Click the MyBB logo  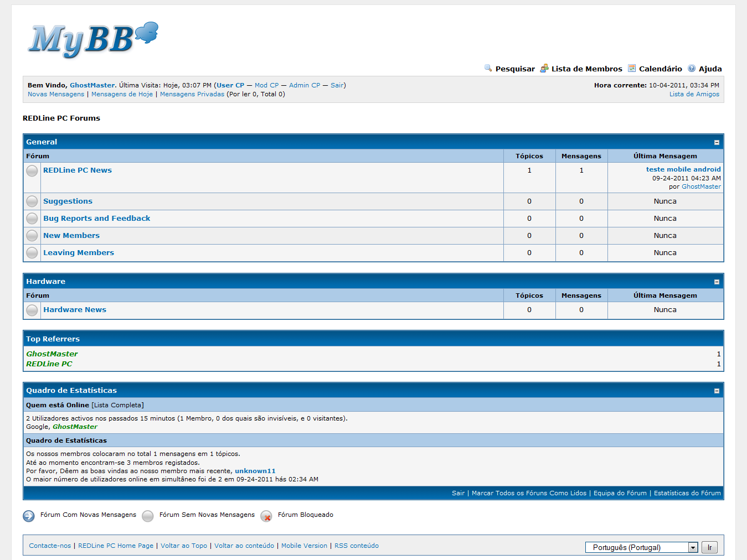tap(93, 40)
